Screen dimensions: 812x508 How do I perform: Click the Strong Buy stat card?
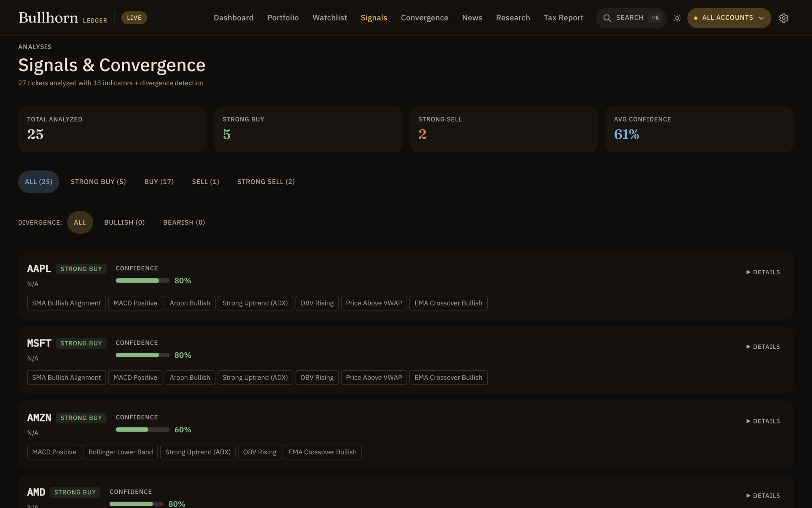pos(308,129)
